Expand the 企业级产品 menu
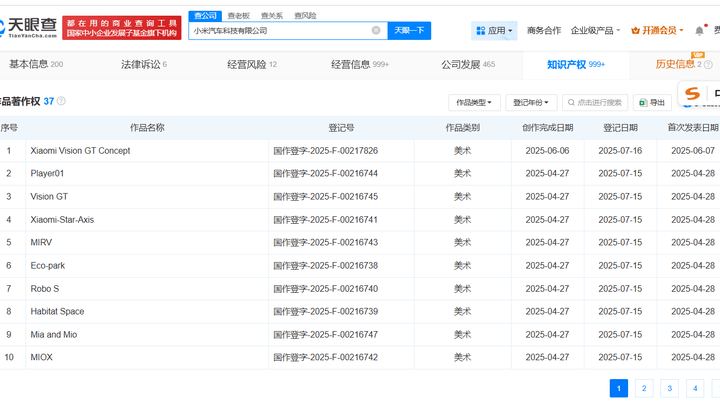Viewport: 720px width, 405px height. (x=595, y=31)
